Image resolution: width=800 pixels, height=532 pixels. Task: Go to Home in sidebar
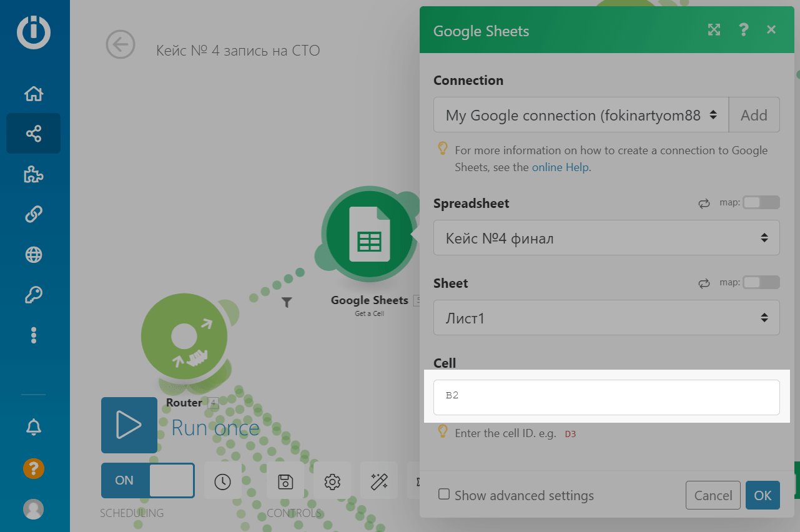click(33, 94)
